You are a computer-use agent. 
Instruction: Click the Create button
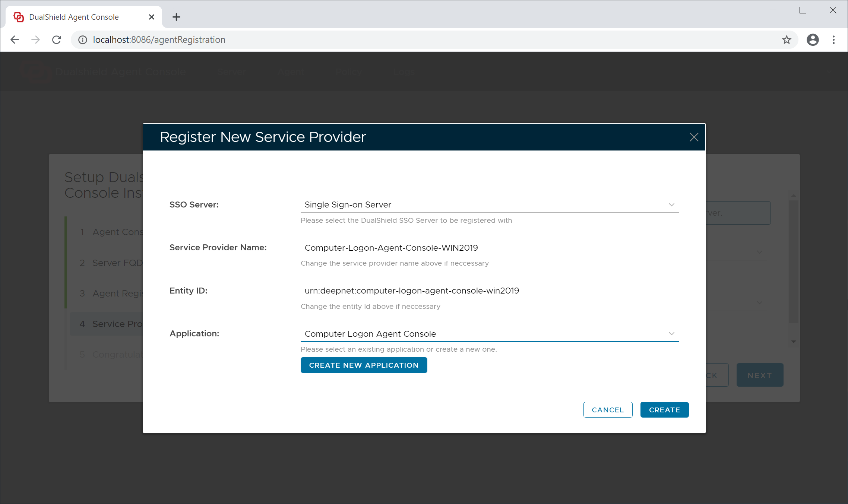click(664, 410)
